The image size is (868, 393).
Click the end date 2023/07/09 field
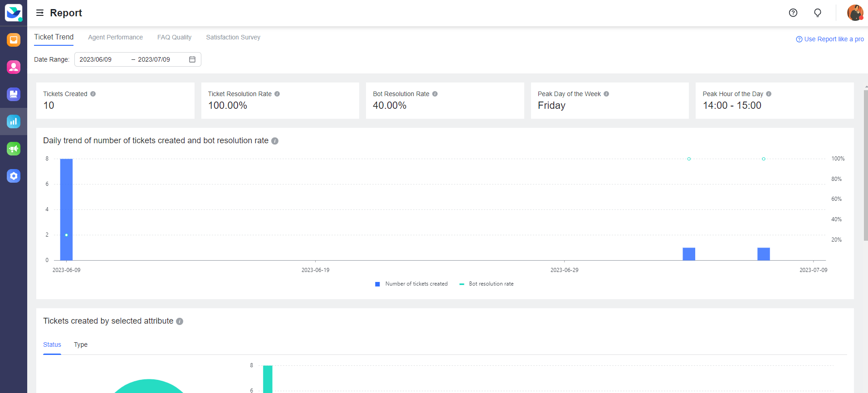point(154,59)
